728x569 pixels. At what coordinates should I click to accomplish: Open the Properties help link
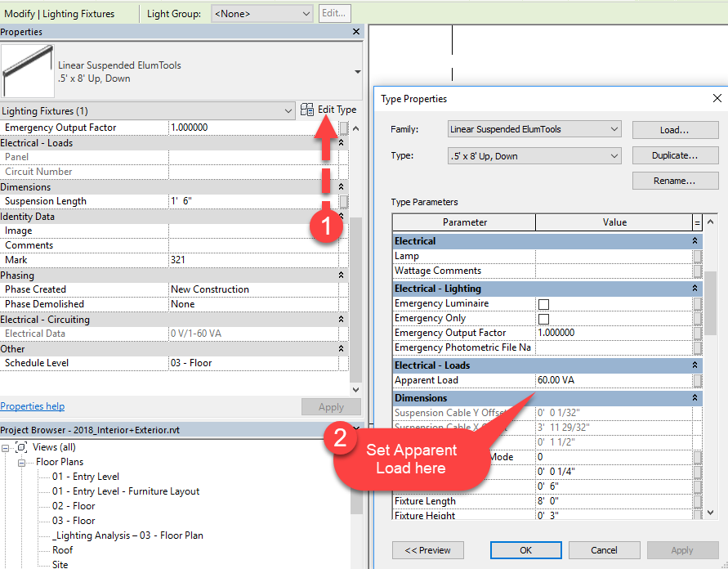click(33, 406)
